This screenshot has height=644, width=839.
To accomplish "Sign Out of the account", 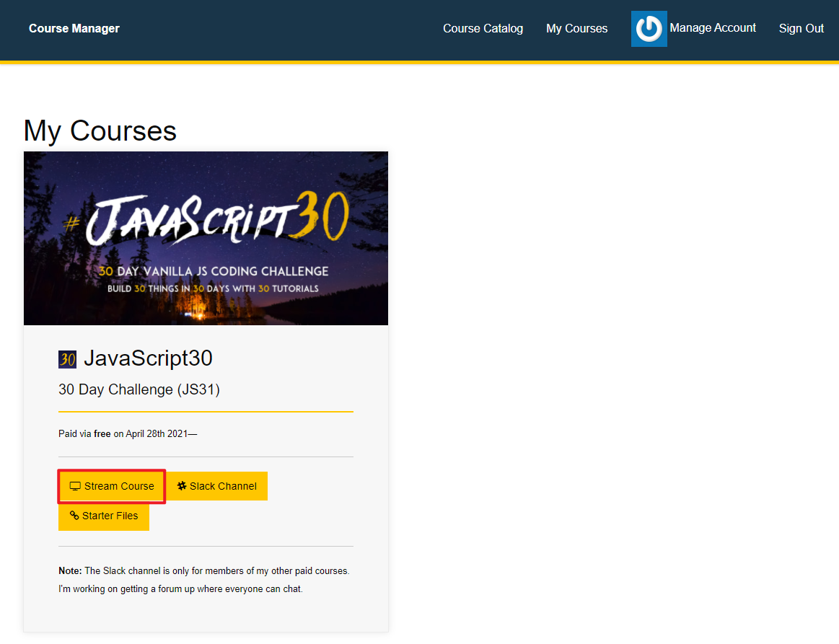I will pyautogui.click(x=801, y=29).
